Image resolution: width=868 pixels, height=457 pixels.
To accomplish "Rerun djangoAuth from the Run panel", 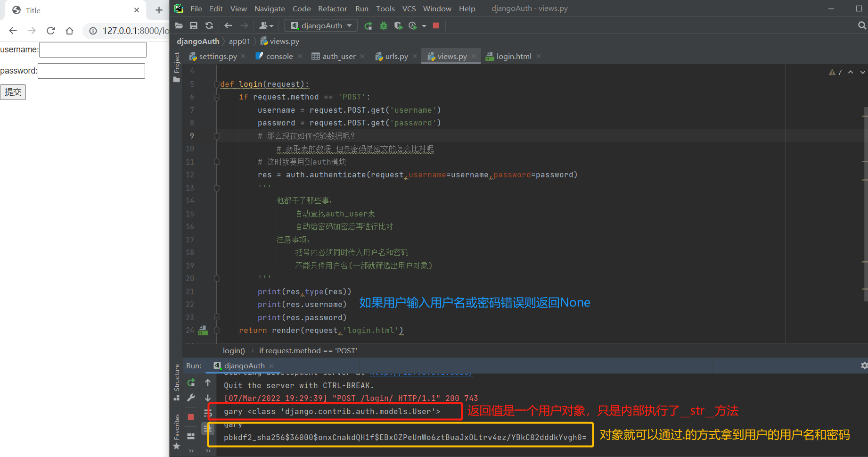I will coord(191,382).
